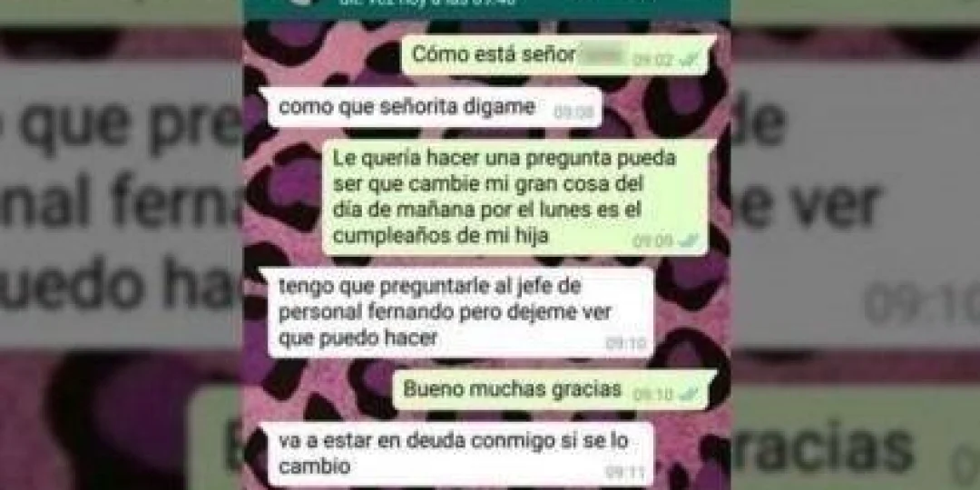Tap the double-check icon on the cumpleaños message
This screenshot has height=490, width=980.
click(689, 240)
